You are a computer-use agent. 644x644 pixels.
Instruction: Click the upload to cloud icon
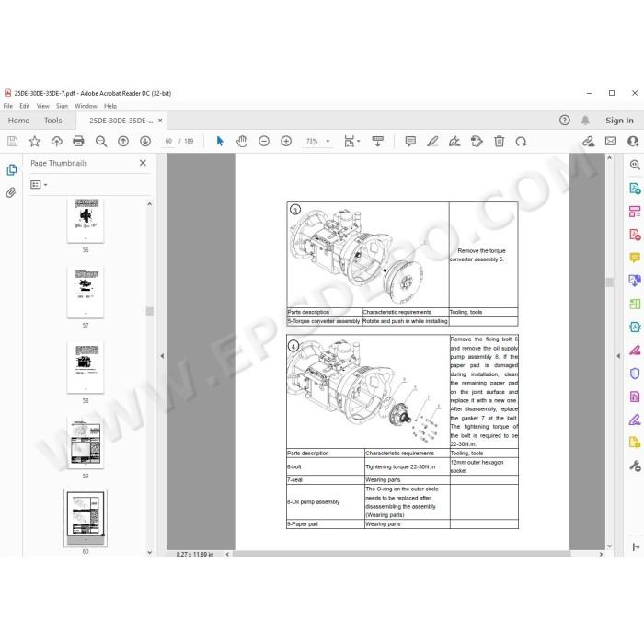(x=57, y=142)
